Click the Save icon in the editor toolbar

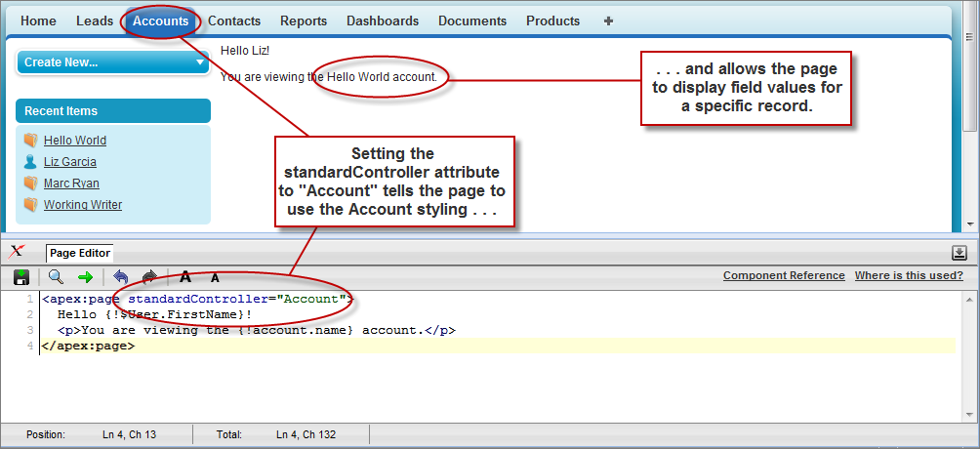coord(20,277)
